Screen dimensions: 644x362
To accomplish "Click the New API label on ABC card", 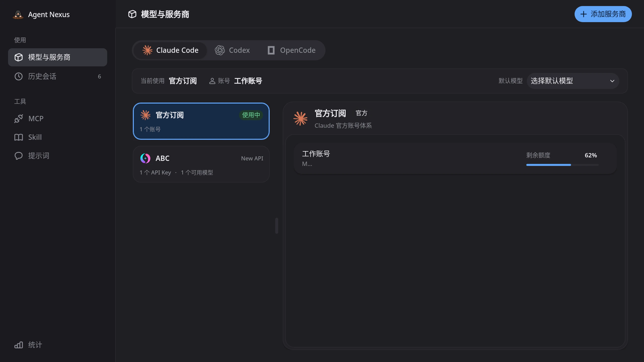I will coord(252,158).
